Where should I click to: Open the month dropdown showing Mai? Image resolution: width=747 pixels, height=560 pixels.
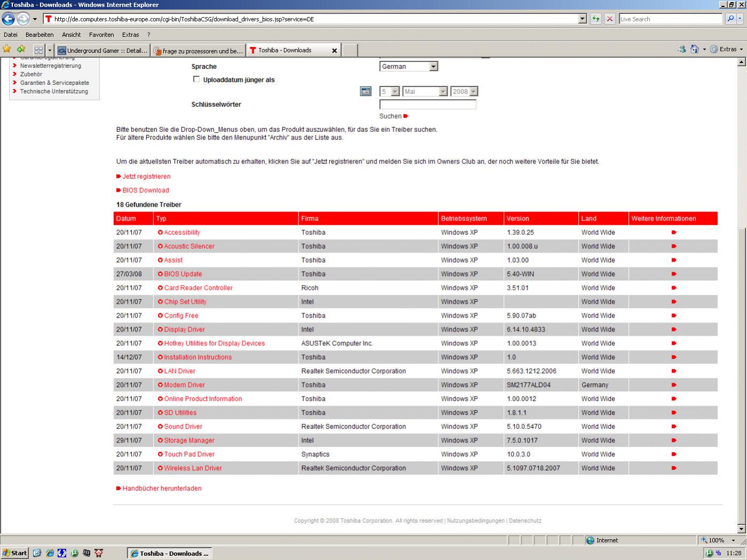[x=424, y=91]
